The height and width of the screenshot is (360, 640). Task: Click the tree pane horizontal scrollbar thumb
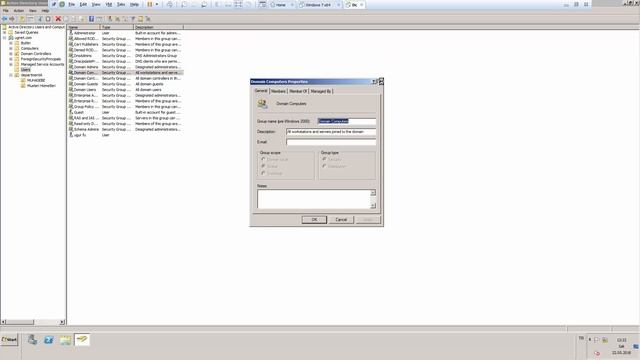[x=20, y=322]
